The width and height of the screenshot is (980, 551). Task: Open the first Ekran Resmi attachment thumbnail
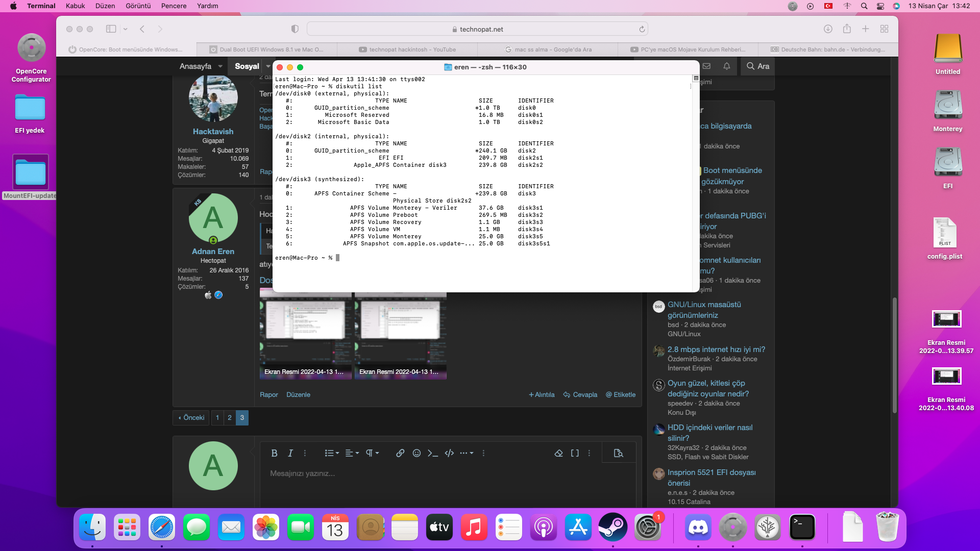(x=305, y=335)
